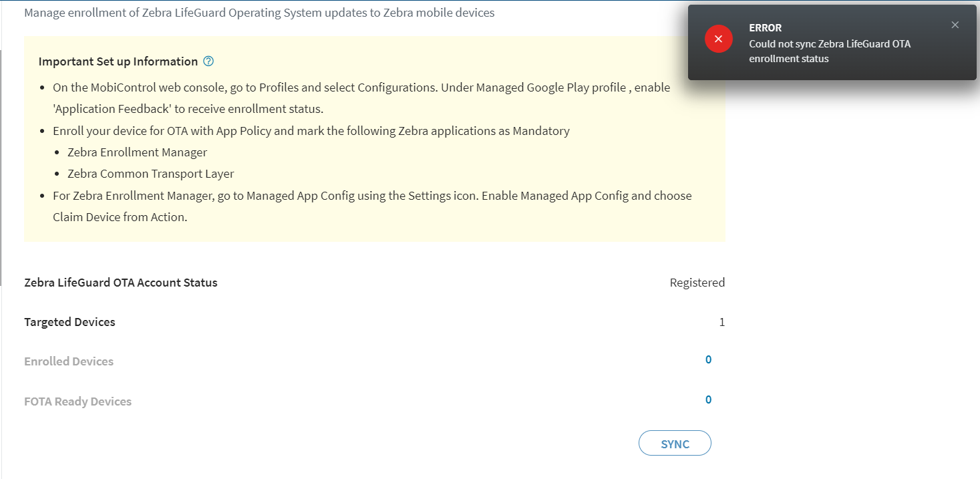
Task: Click the red error icon in the notification
Action: (x=718, y=39)
